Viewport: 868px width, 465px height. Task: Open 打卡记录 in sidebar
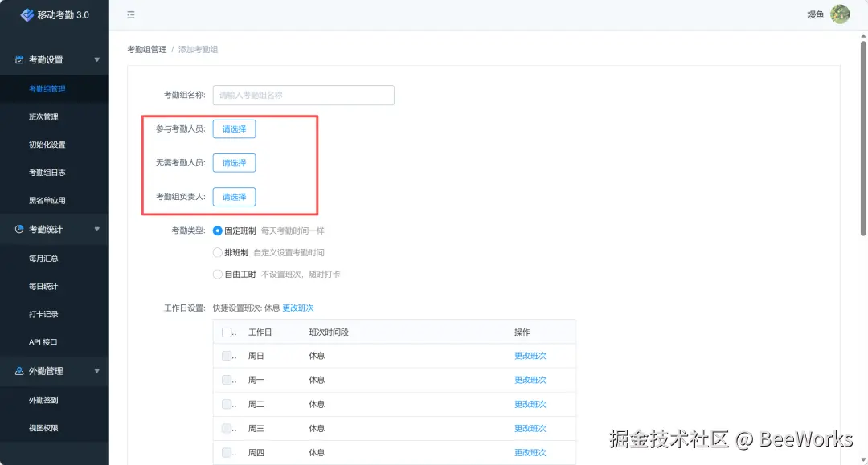43,314
